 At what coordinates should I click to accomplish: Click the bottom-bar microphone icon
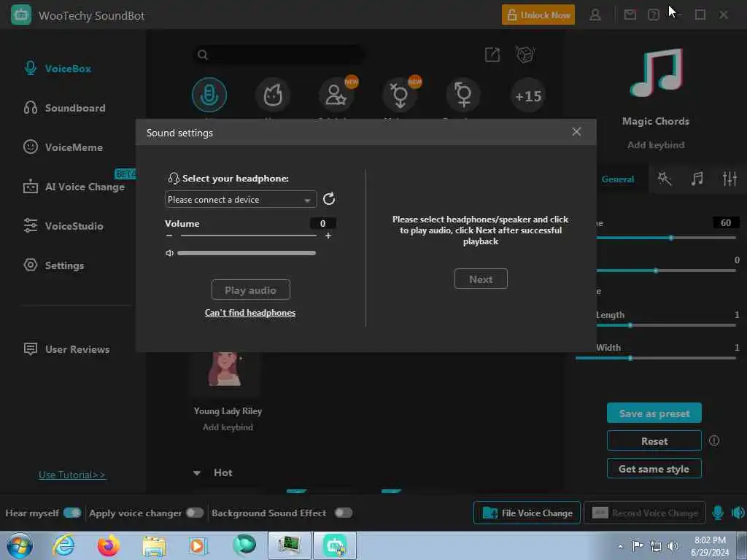point(718,513)
